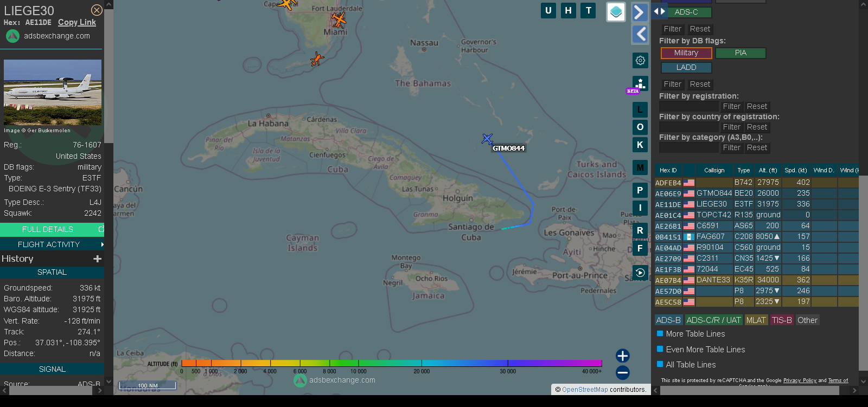Open the map layer switcher icon
This screenshot has height=407, width=868.
[616, 12]
